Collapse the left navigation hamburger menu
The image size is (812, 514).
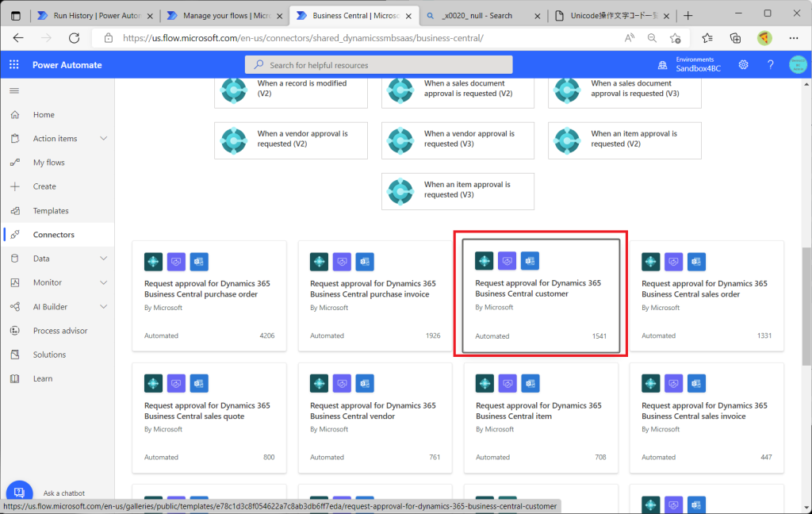(14, 90)
